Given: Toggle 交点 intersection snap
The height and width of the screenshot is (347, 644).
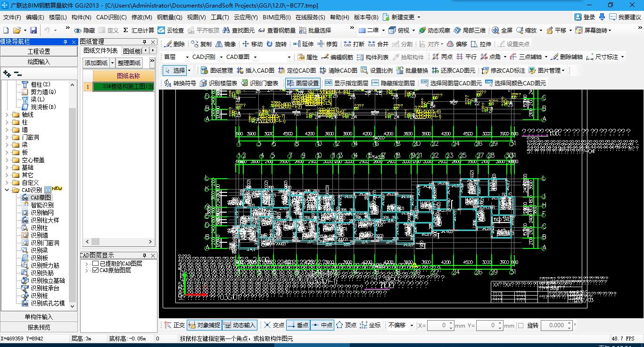Looking at the screenshot, I should click(x=274, y=325).
